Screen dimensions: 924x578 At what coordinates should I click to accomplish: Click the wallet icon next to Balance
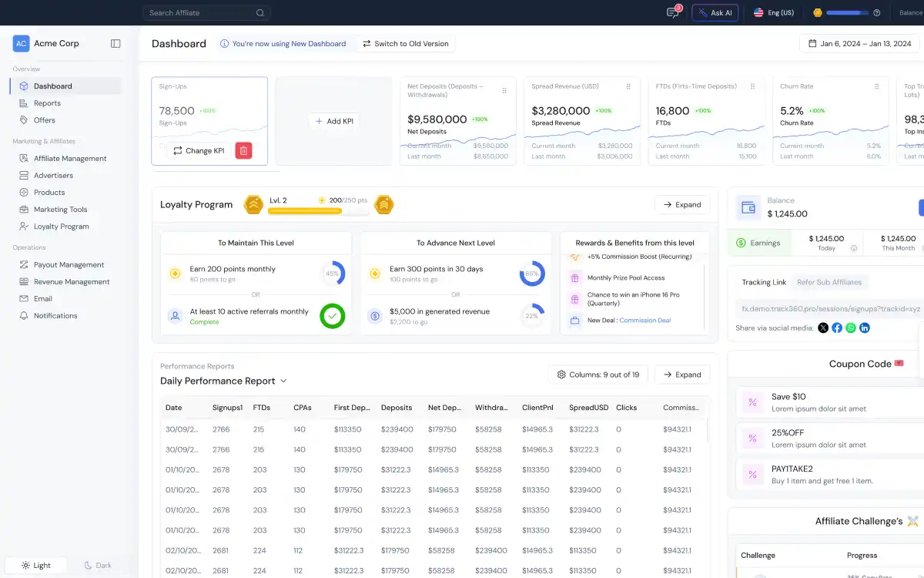pos(748,207)
